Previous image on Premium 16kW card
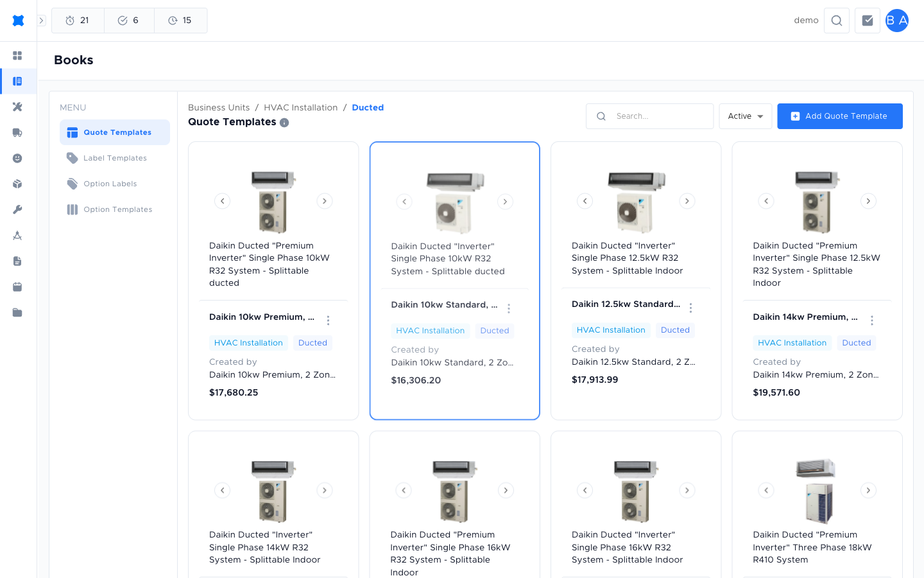The image size is (924, 578). pos(404,491)
